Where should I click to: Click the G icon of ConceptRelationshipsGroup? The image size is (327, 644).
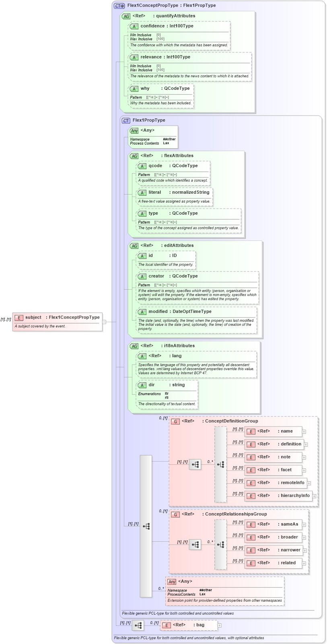[175, 514]
